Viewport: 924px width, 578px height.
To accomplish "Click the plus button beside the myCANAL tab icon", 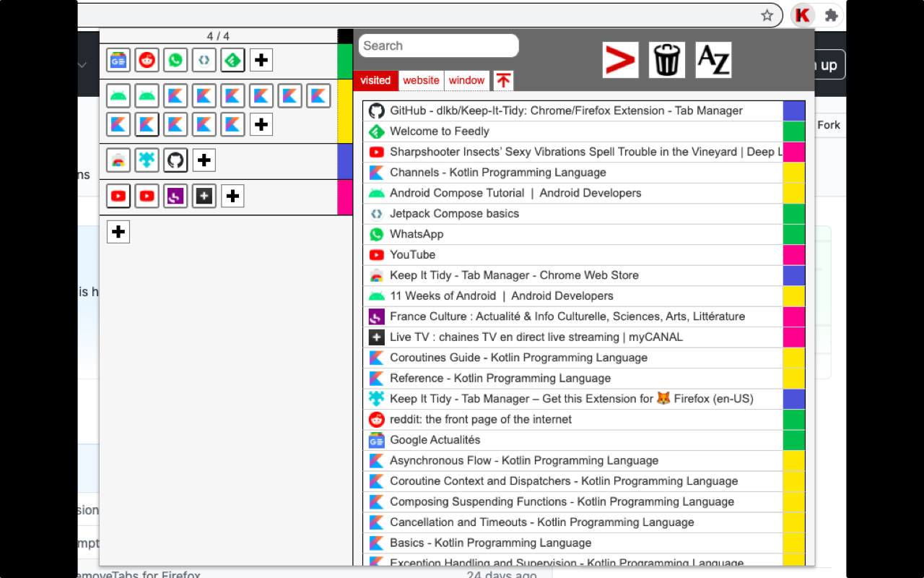I will (x=232, y=196).
